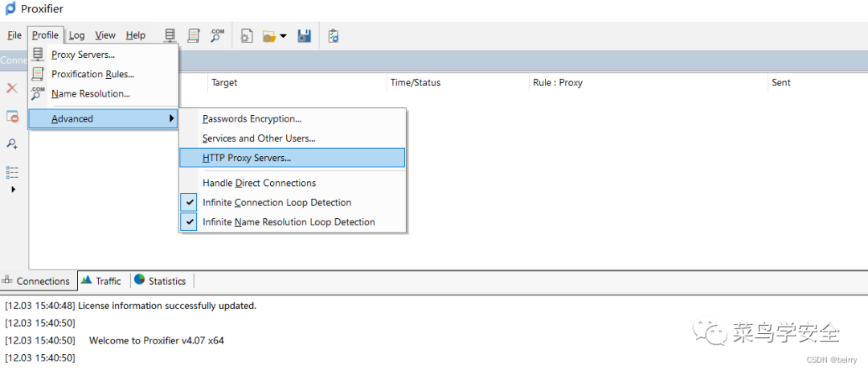This screenshot has width=868, height=371.
Task: Open Proxification Rules toolbar icon
Action: [193, 35]
